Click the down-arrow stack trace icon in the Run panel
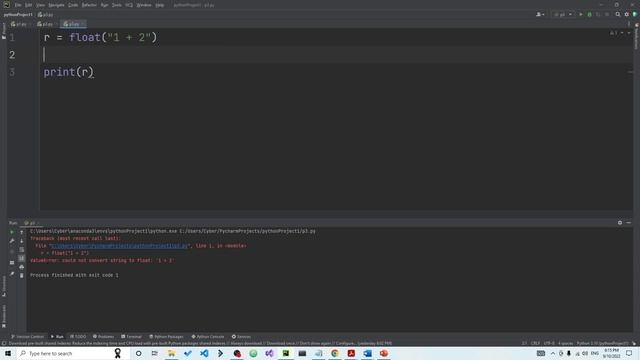Screen dimensions: 640x360 [22, 241]
